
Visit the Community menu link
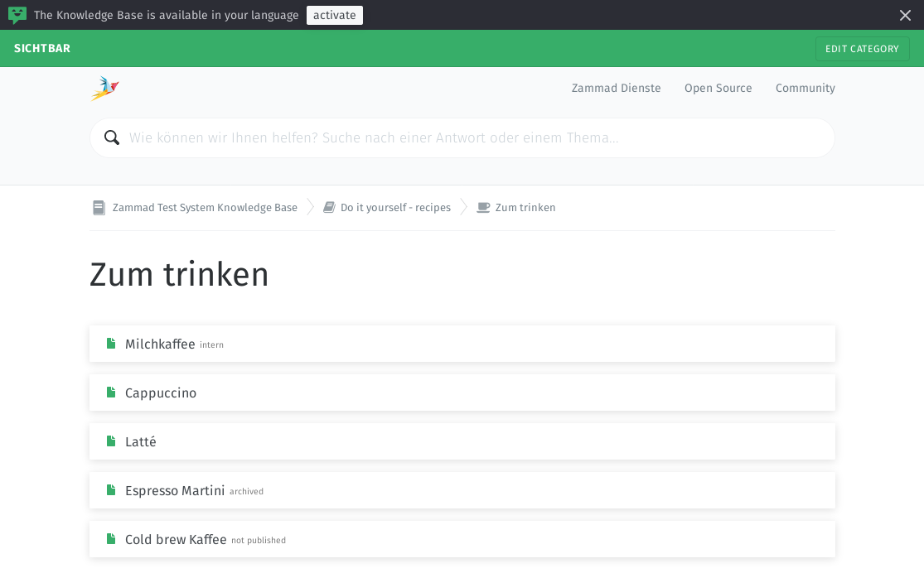coord(805,89)
